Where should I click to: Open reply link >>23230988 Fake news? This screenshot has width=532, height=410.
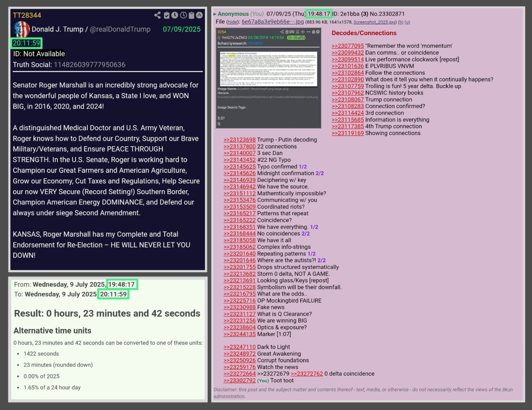tap(239, 307)
